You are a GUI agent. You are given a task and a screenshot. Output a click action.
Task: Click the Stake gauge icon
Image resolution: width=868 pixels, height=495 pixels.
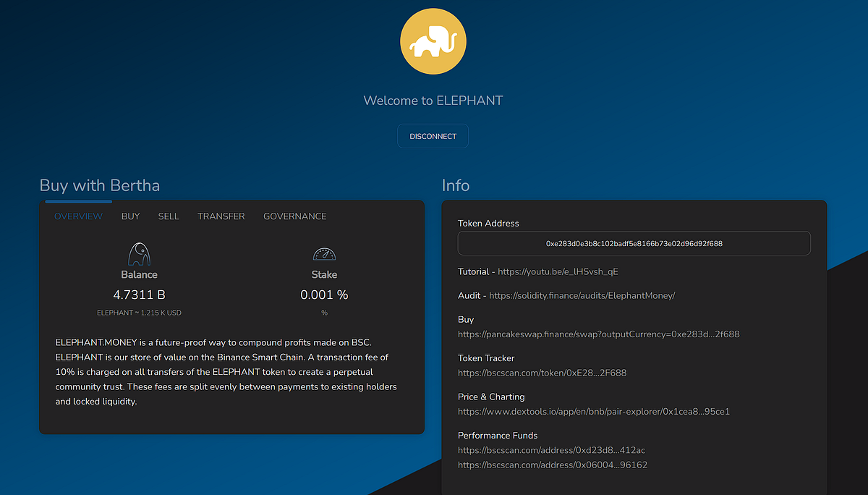coord(324,254)
